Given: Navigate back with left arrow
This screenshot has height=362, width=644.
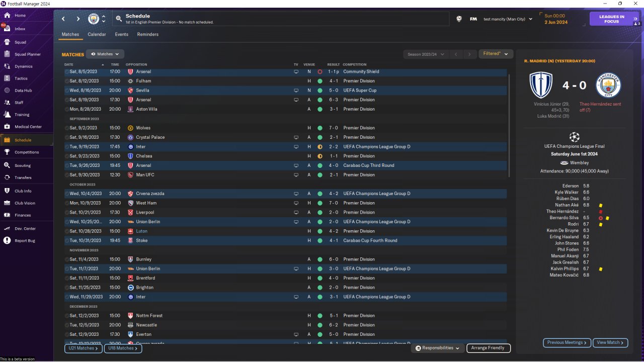Looking at the screenshot, I should click(x=63, y=19).
